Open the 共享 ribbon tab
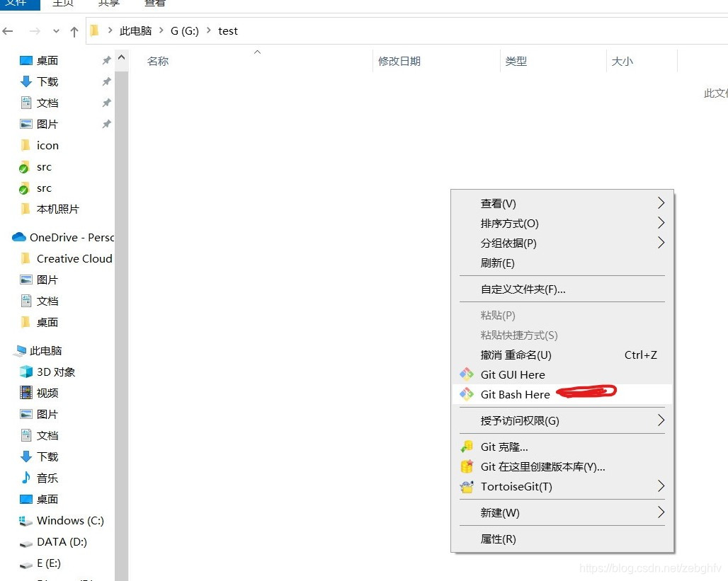 point(108,4)
